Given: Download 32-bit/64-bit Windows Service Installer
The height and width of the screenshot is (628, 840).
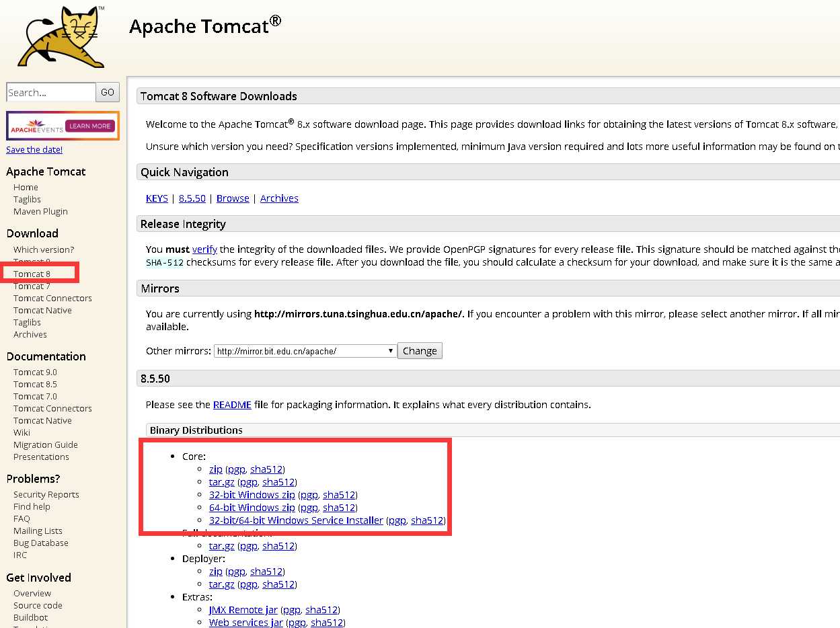Looking at the screenshot, I should click(x=296, y=520).
